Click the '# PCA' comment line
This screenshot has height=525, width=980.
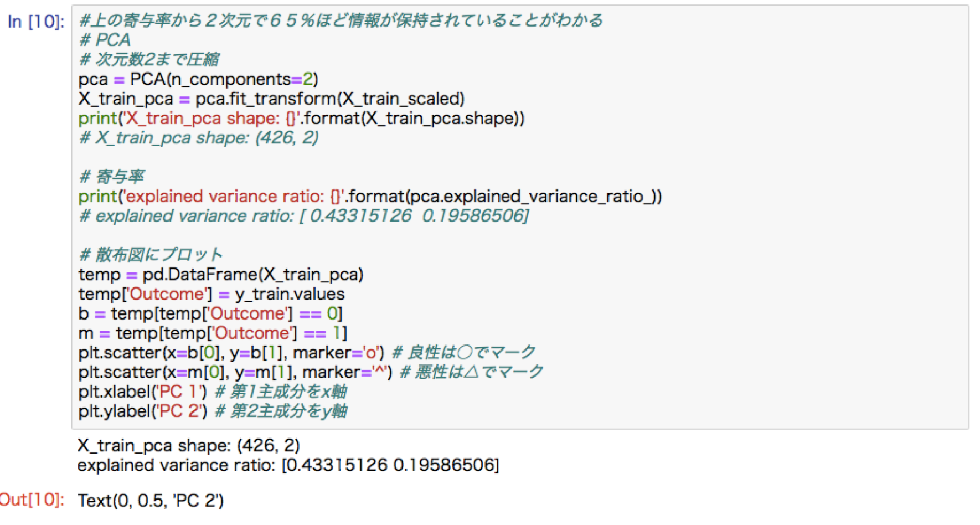pyautogui.click(x=105, y=40)
